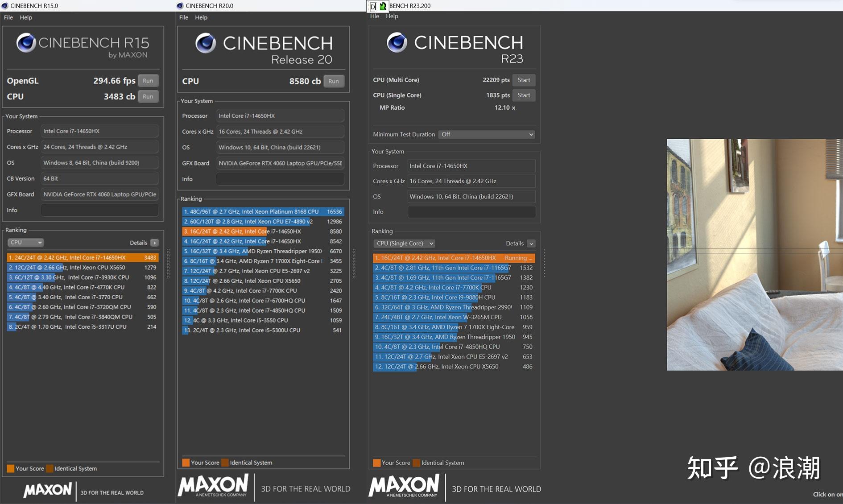Viewport: 843px width, 504px height.
Task: Open the Minimum Test Duration dropdown
Action: click(487, 134)
